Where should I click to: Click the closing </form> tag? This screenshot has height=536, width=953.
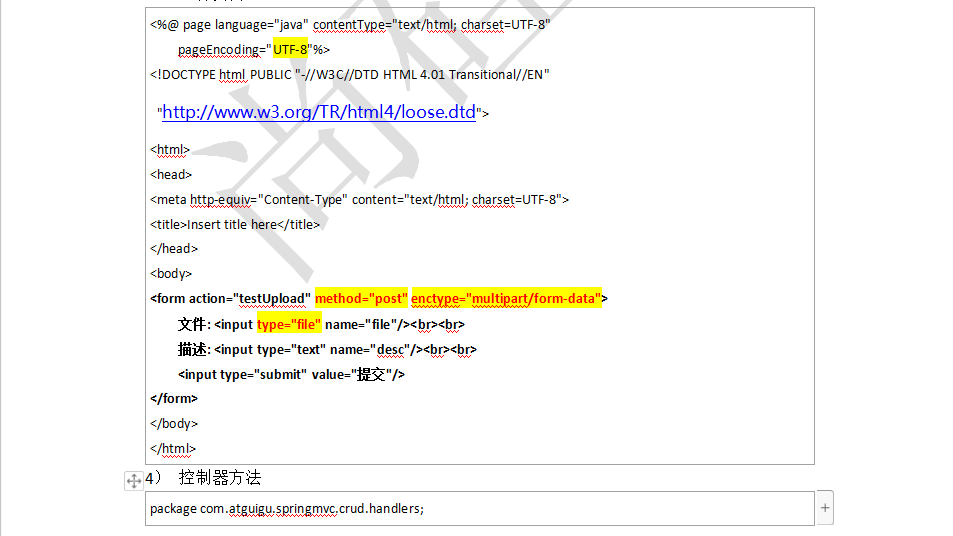click(x=174, y=399)
